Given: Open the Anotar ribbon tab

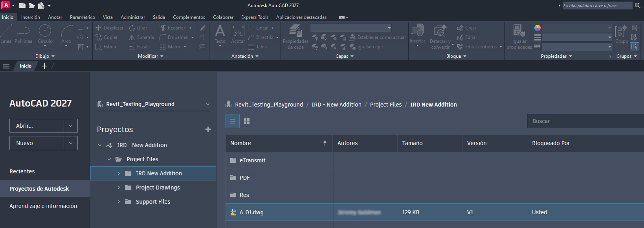Looking at the screenshot, I should click(55, 17).
